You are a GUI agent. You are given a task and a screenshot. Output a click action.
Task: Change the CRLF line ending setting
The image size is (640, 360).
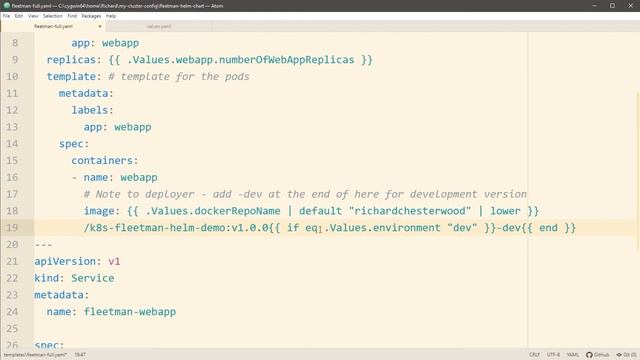[534, 355]
